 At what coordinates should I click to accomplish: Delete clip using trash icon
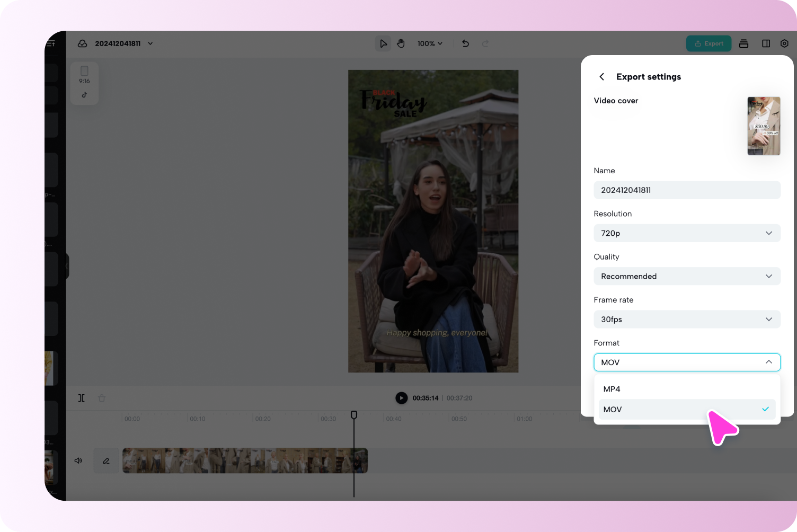[x=102, y=398]
